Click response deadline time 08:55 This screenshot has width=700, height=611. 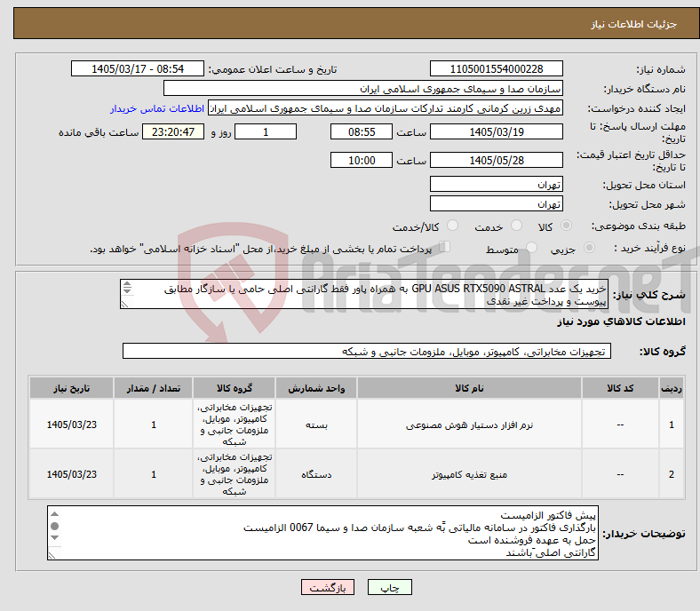pyautogui.click(x=362, y=131)
